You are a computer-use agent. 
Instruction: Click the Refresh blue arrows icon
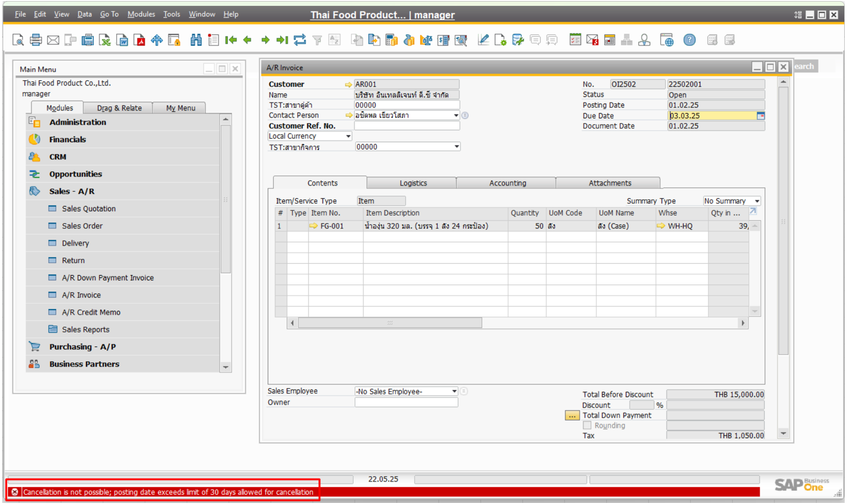pyautogui.click(x=300, y=40)
